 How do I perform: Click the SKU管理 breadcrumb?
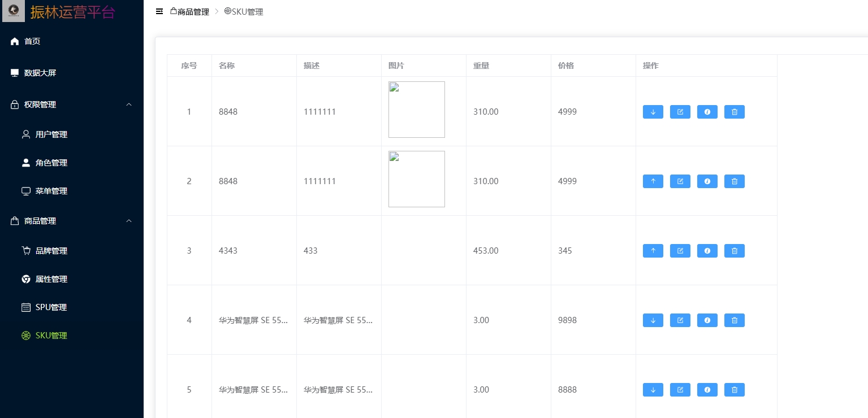point(244,11)
